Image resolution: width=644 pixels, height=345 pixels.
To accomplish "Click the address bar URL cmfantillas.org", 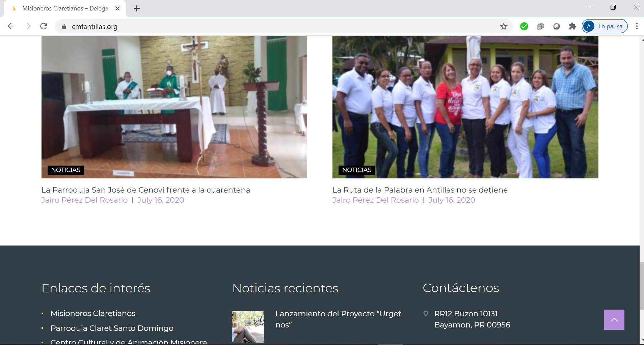I will coord(95,26).
